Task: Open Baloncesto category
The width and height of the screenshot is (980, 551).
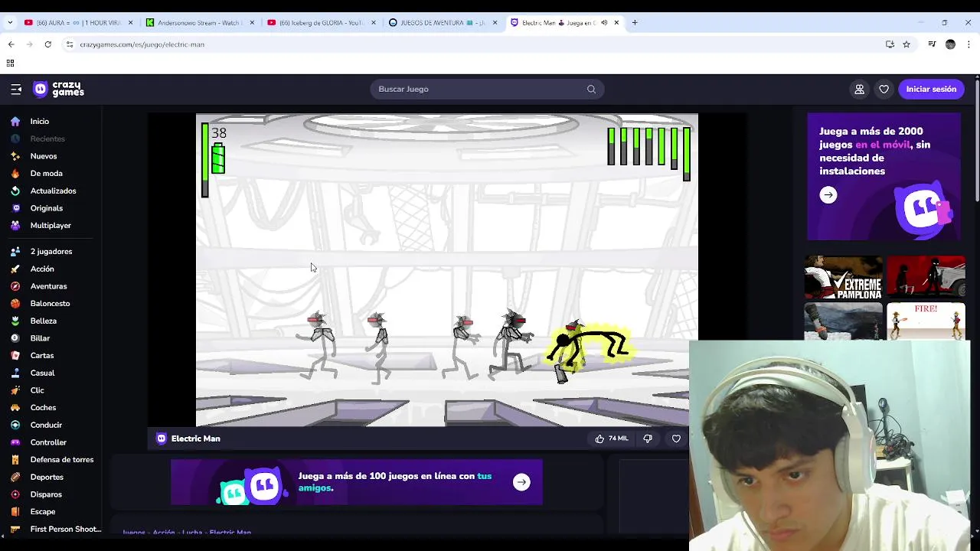Action: pos(50,304)
